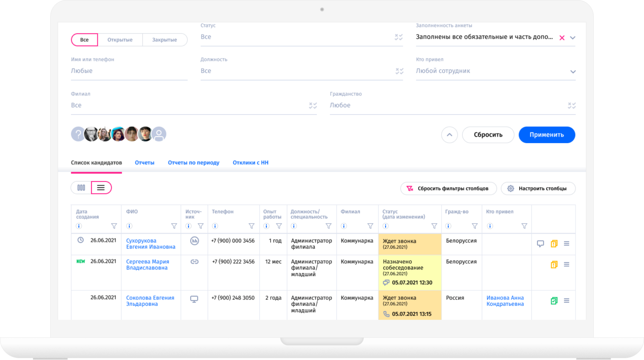
Task: Expand the Кто привел dropdown chevron
Action: [573, 71]
